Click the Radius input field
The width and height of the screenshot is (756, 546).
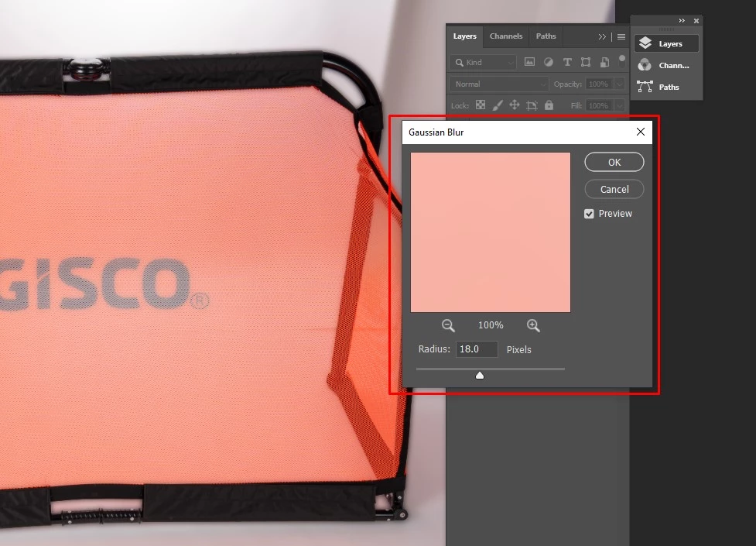pyautogui.click(x=477, y=349)
